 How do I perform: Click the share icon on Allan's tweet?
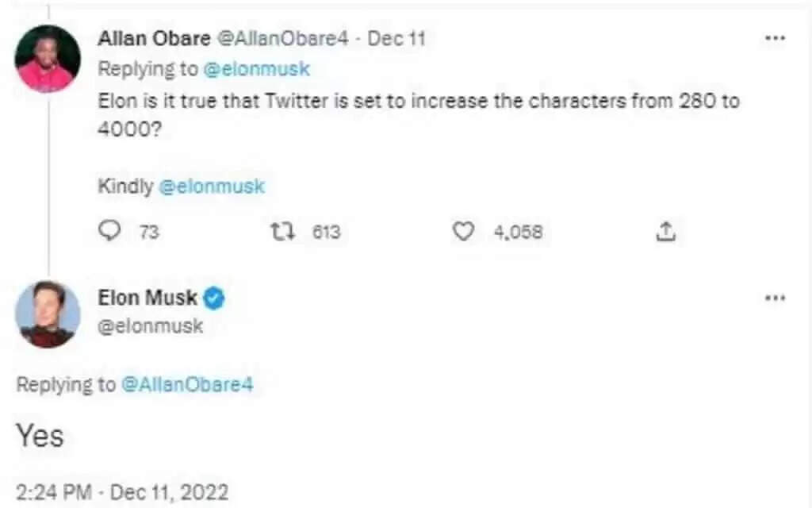point(666,232)
